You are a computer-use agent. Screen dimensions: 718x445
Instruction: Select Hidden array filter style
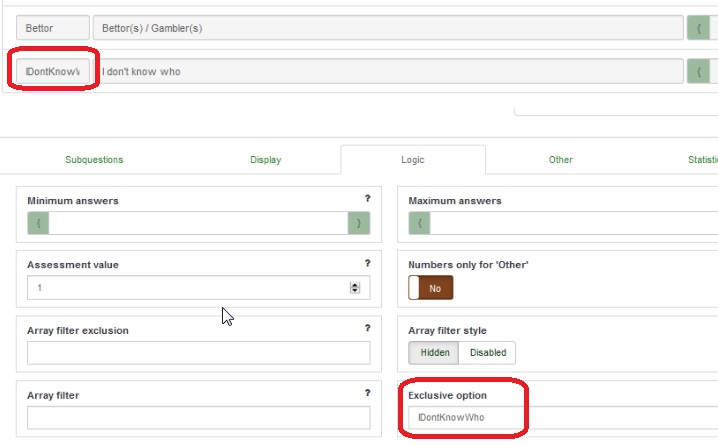pos(434,352)
